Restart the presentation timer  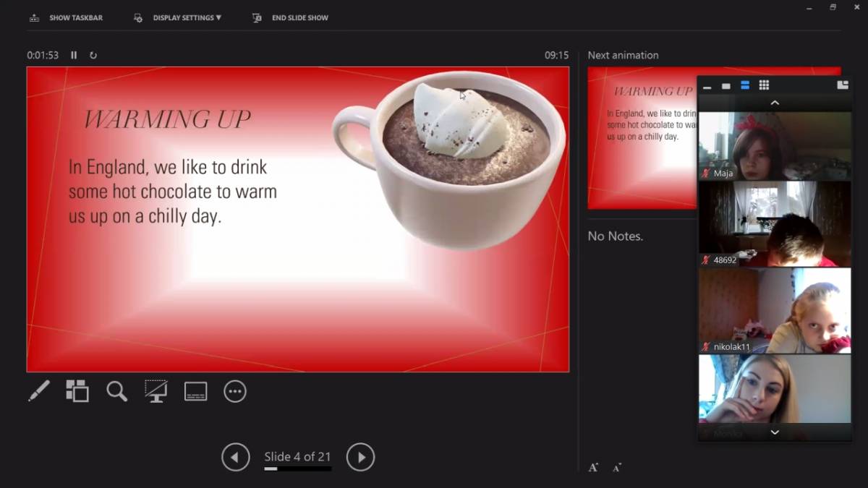click(93, 55)
